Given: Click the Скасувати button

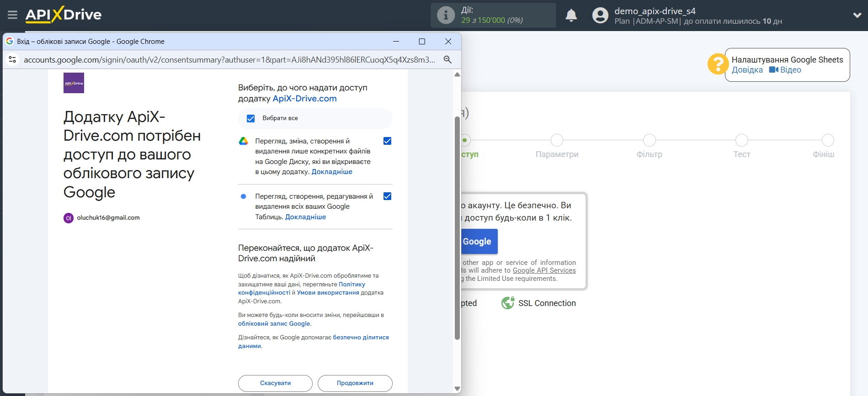Looking at the screenshot, I should (x=275, y=383).
